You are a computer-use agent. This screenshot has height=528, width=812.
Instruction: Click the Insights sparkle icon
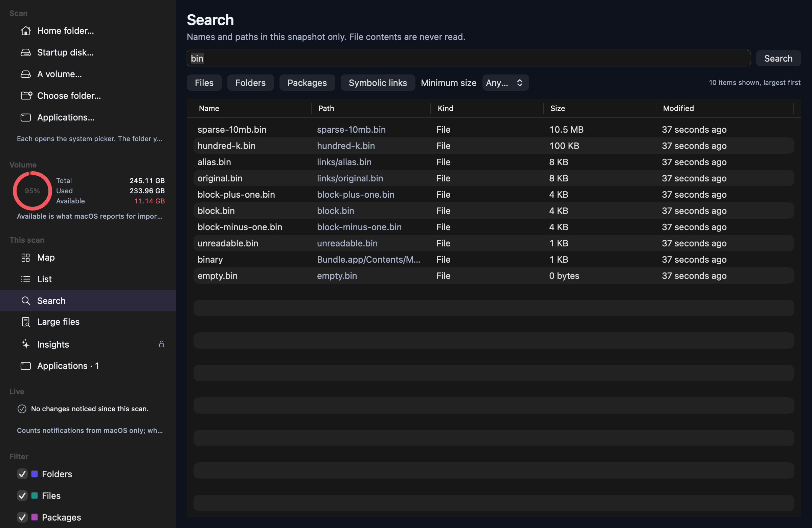26,344
